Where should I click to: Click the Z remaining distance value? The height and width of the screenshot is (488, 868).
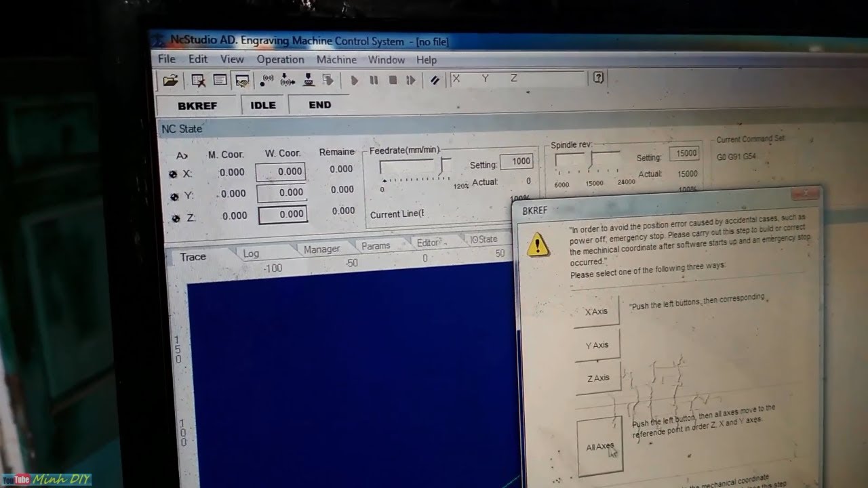point(343,211)
